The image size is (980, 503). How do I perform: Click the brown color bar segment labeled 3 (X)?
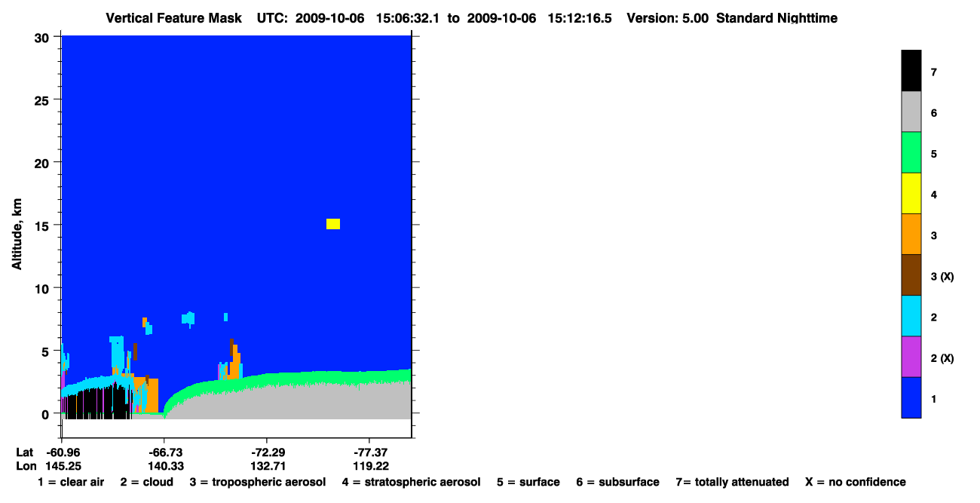click(x=911, y=275)
